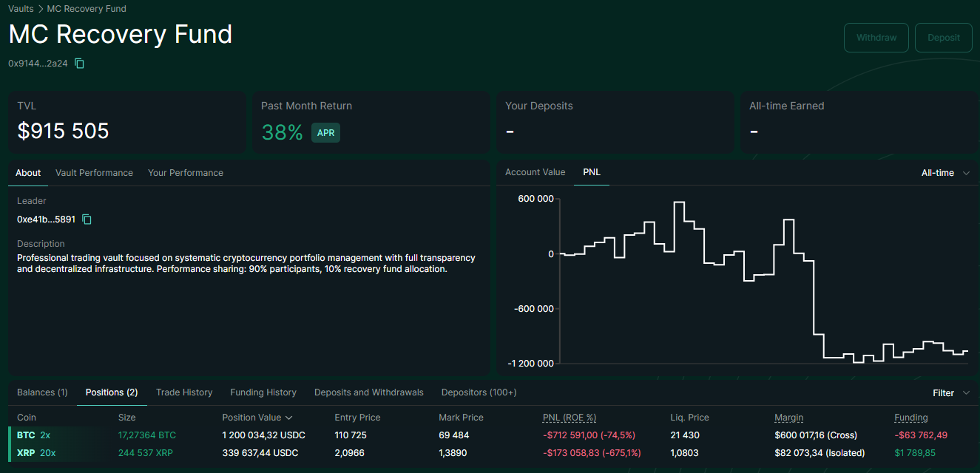Switch to the Vault Performance tab

pyautogui.click(x=94, y=173)
